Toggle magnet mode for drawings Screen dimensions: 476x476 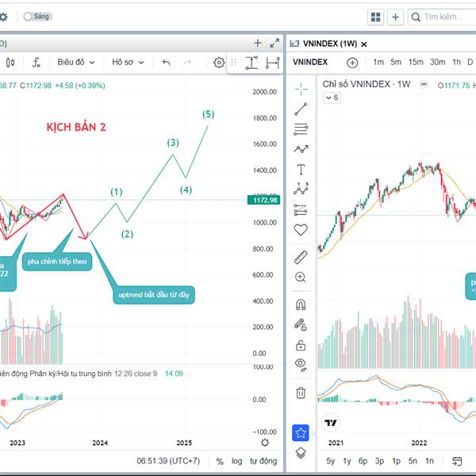[x=301, y=305]
